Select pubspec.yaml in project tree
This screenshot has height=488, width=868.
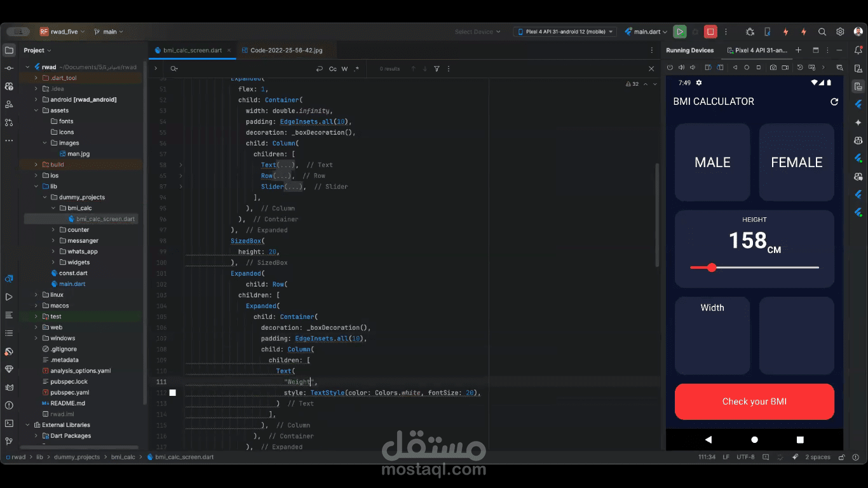pos(70,393)
